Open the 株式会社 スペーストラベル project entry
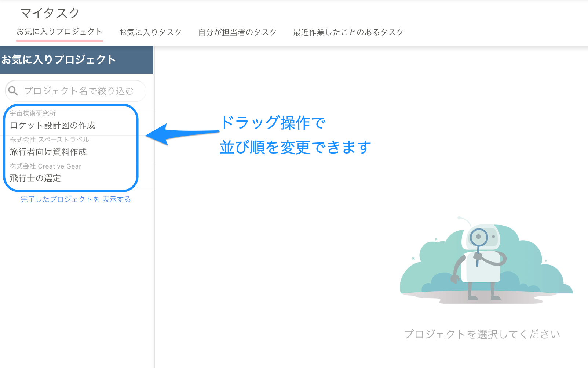The width and height of the screenshot is (588, 368). point(49,140)
